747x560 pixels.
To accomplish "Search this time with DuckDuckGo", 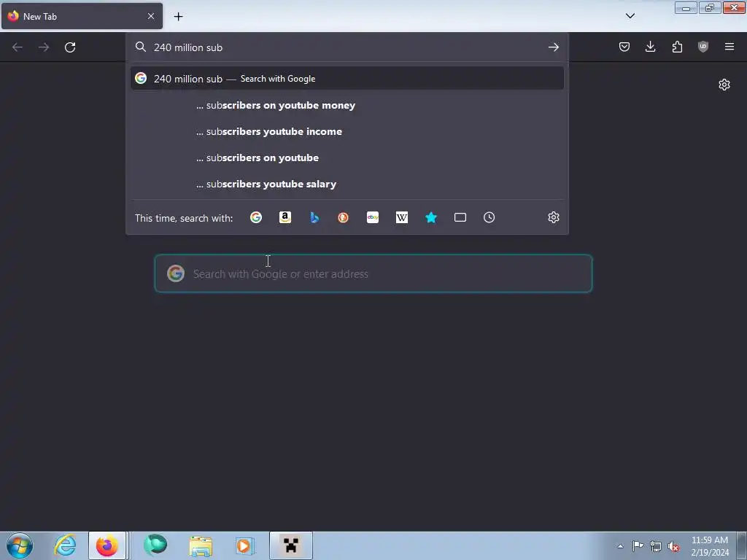I will click(x=344, y=217).
